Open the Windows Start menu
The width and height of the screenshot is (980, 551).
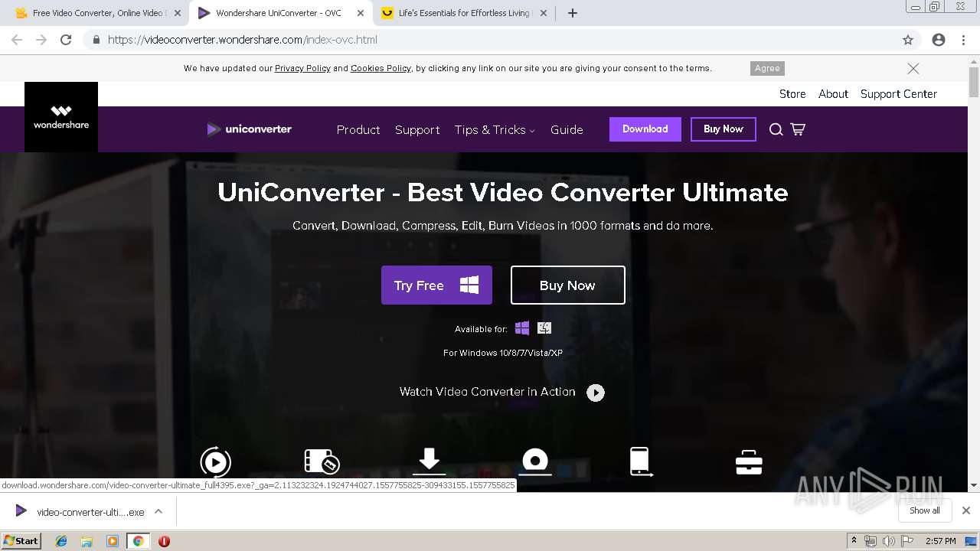click(21, 541)
